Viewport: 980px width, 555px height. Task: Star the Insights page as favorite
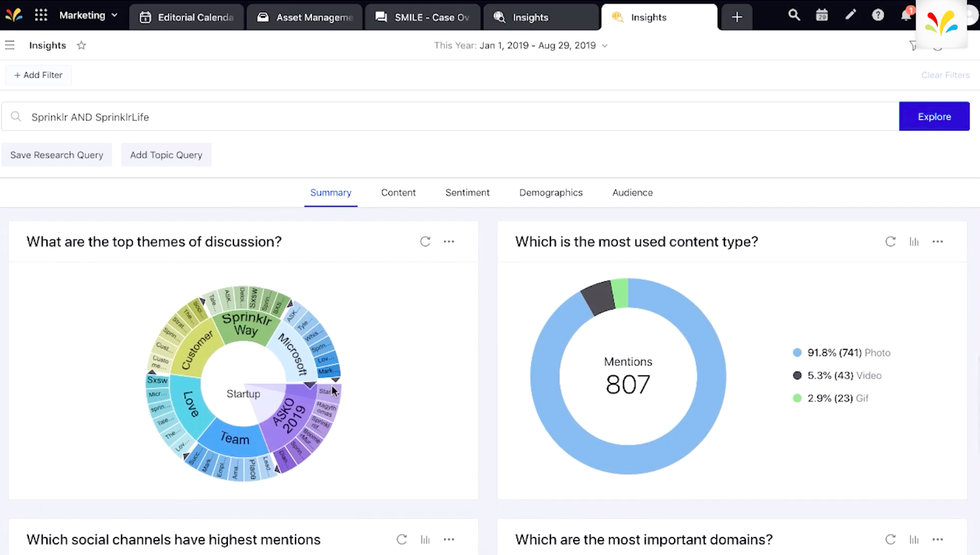[81, 46]
